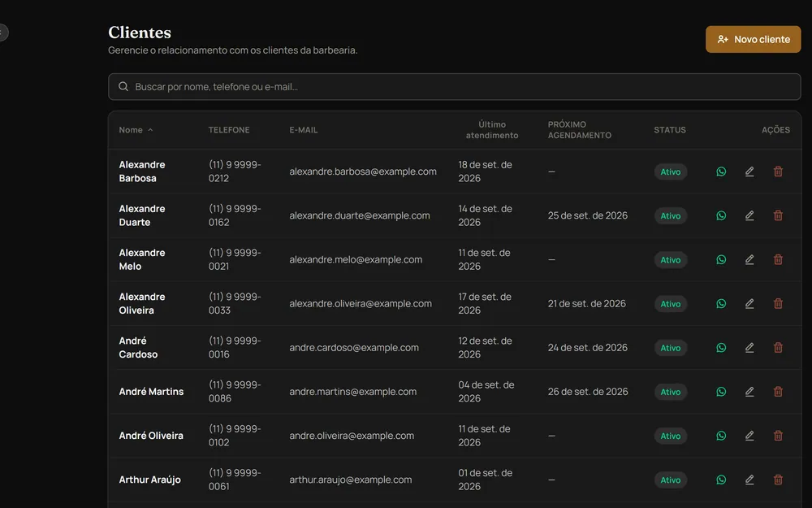Edit client Alexandre Oliveira
Image resolution: width=812 pixels, height=508 pixels.
749,304
